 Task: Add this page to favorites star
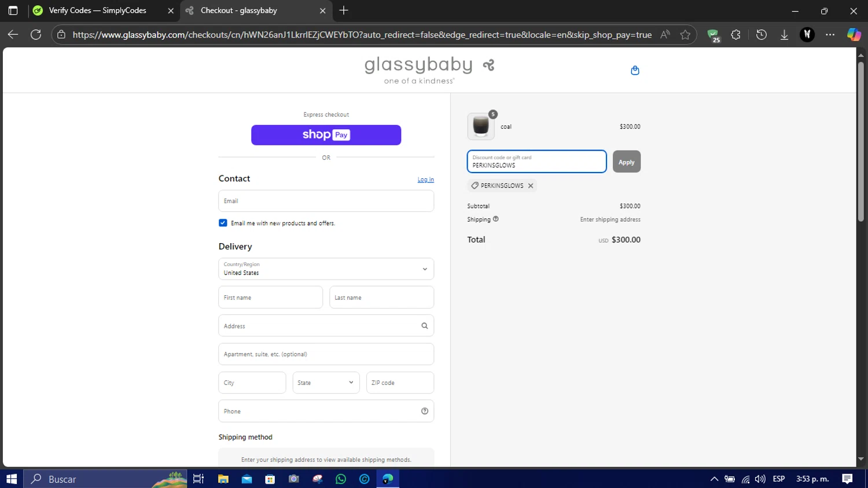tap(685, 35)
